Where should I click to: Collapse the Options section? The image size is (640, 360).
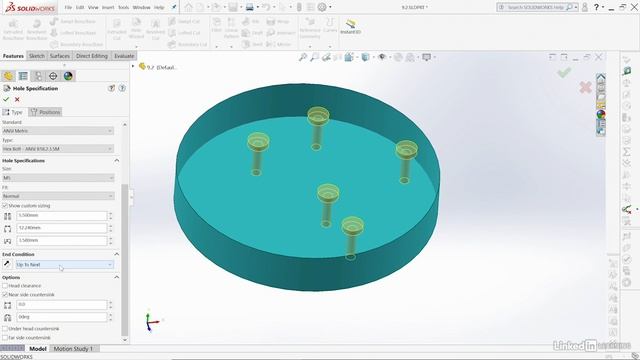click(x=117, y=277)
